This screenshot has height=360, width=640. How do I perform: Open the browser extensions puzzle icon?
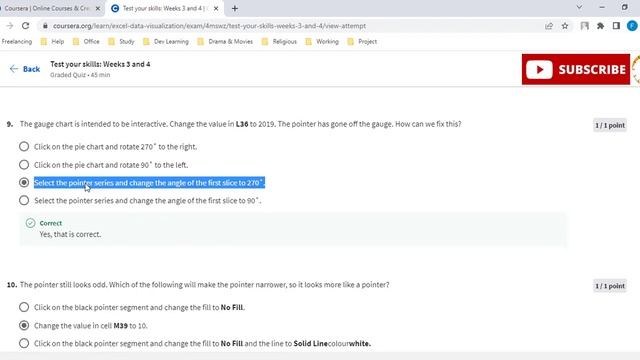(x=600, y=26)
